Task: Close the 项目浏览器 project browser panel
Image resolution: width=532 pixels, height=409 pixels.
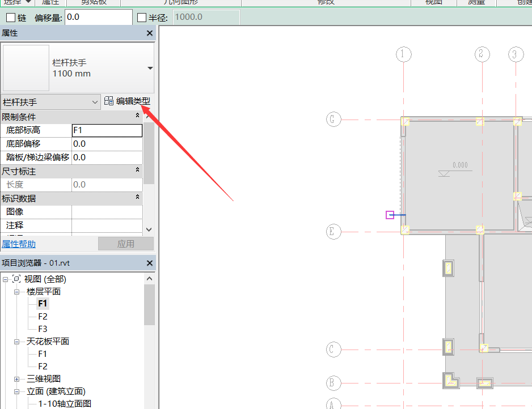Action: tap(150, 263)
